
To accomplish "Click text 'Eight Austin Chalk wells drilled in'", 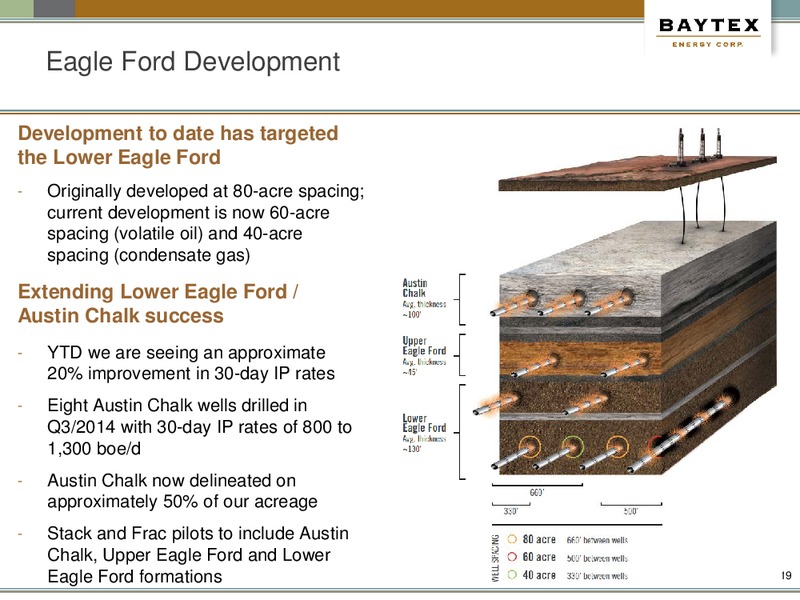I will (x=177, y=405).
